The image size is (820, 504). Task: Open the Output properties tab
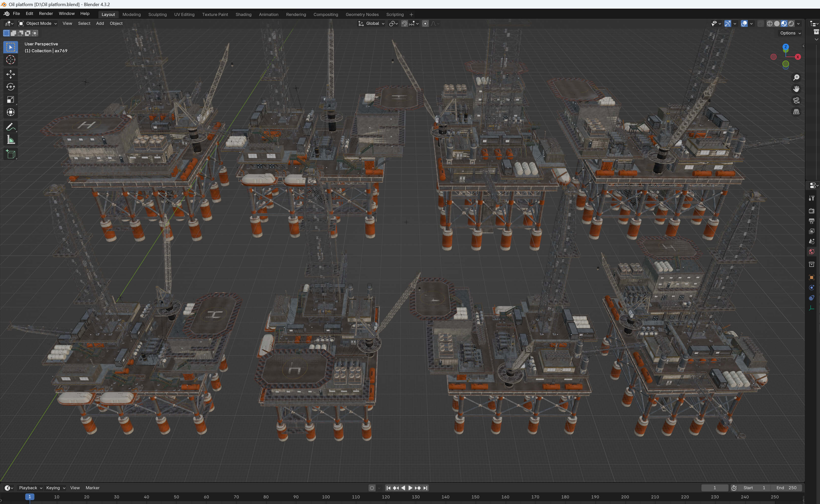811,221
